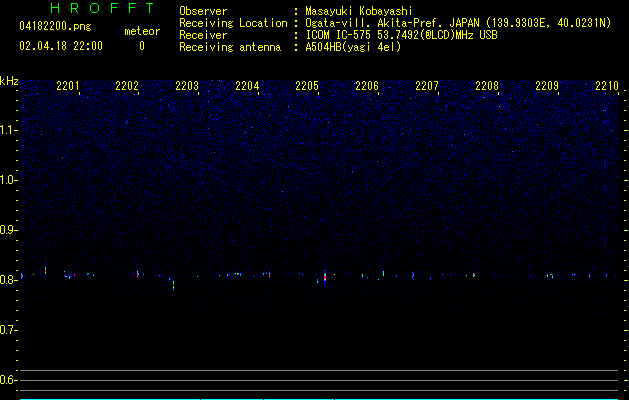
Task: Click the 2210 time marker
Action: (x=607, y=86)
